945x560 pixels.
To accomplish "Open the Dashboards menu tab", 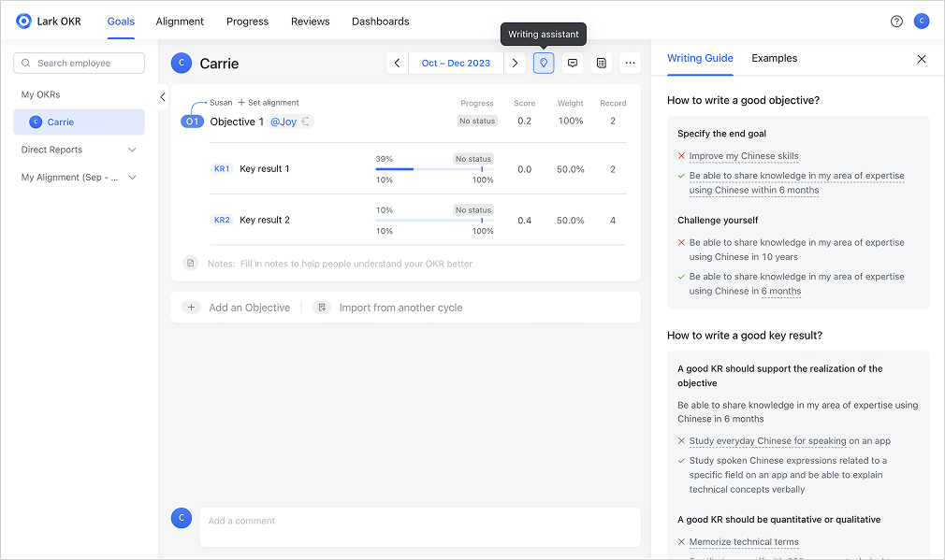I will tap(380, 22).
